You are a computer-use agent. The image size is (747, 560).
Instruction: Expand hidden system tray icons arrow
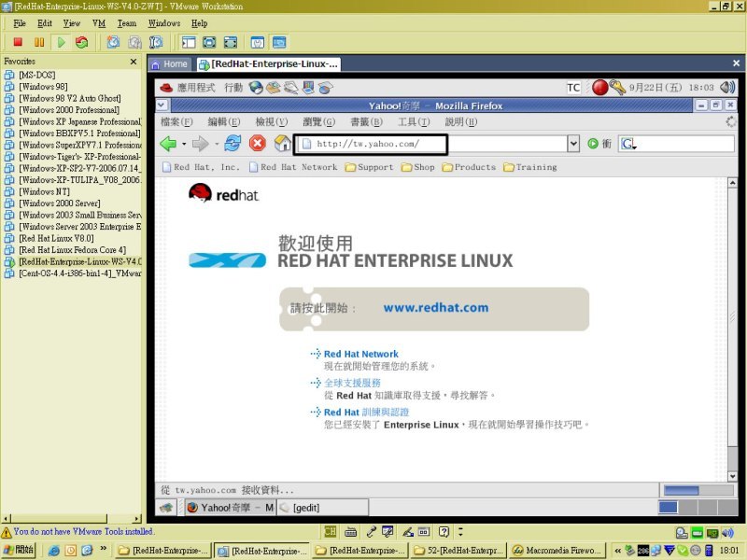618,551
